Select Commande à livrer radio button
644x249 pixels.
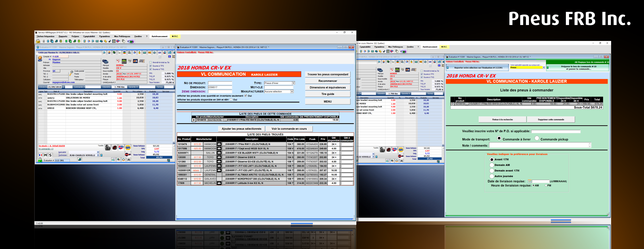tap(499, 138)
